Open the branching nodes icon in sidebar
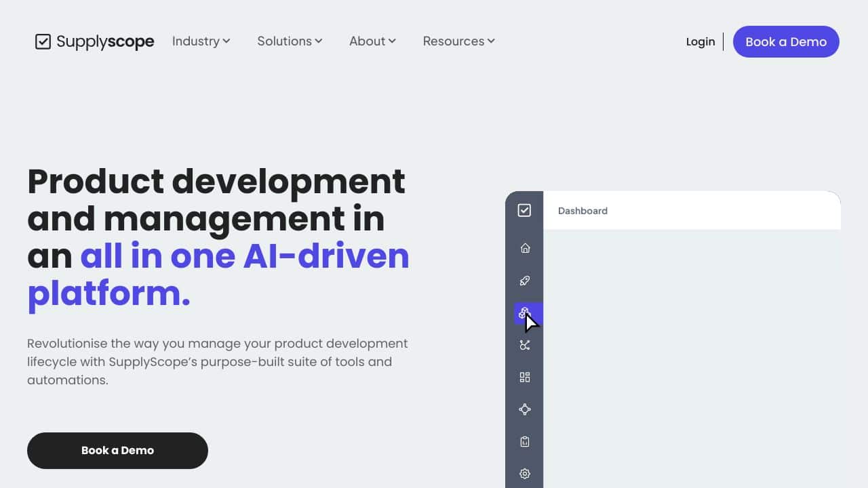 click(x=525, y=345)
